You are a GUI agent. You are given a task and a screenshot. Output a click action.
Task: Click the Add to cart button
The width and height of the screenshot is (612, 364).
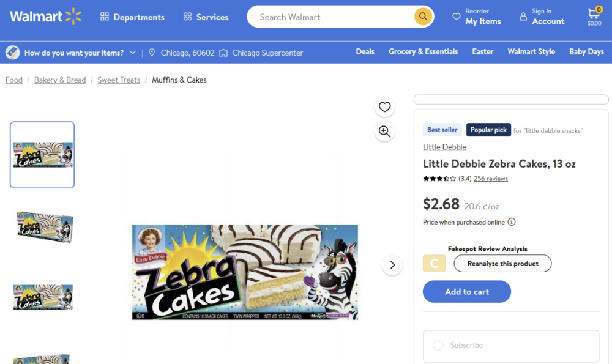coord(467,292)
